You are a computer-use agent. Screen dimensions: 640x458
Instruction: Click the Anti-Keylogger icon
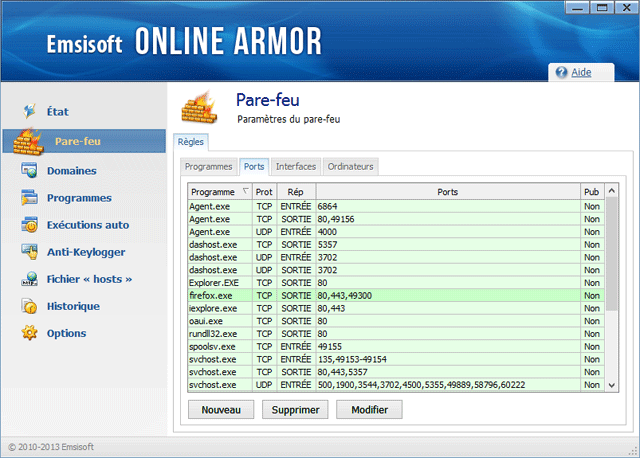(29, 252)
